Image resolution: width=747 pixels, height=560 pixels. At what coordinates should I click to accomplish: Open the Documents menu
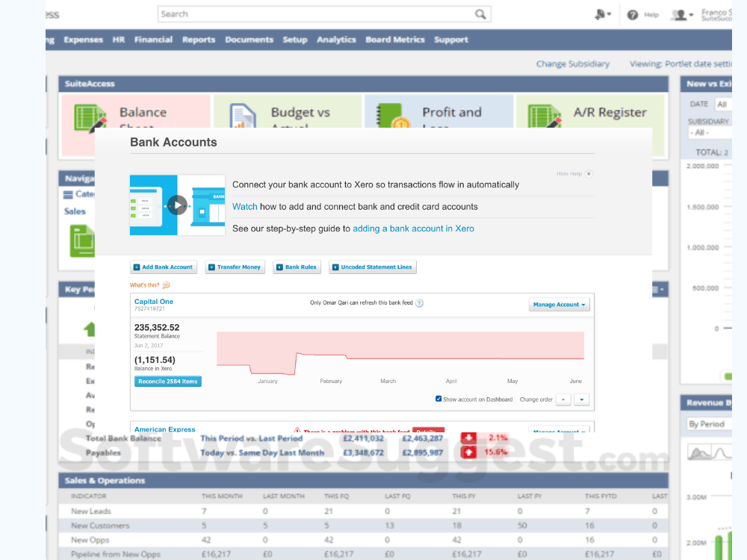click(x=249, y=40)
